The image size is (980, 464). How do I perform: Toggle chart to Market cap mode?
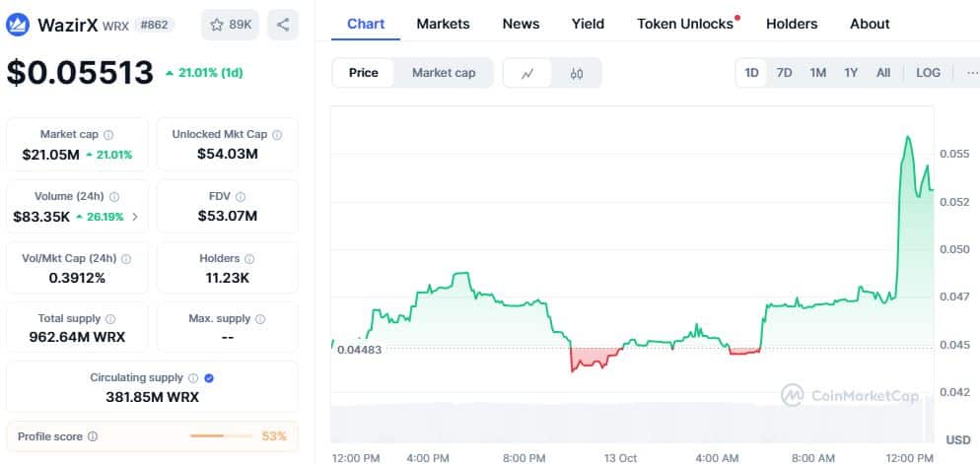(444, 73)
